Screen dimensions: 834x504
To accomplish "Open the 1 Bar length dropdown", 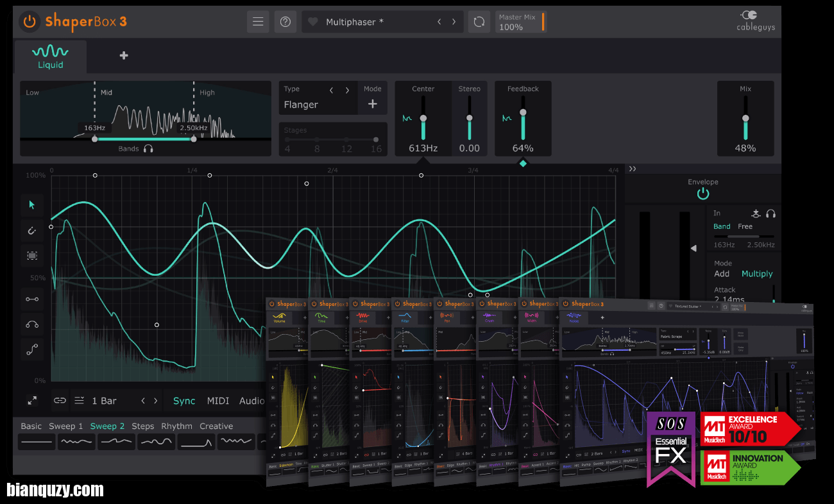I will pyautogui.click(x=105, y=401).
